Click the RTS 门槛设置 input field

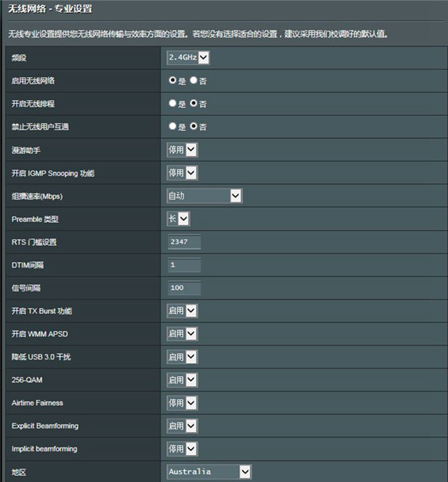(184, 242)
